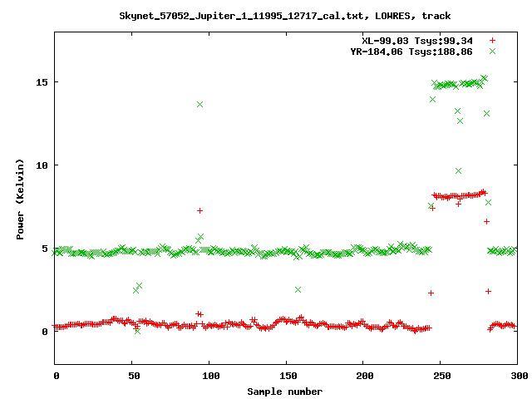Click y-axis tick label '10'

42,165
